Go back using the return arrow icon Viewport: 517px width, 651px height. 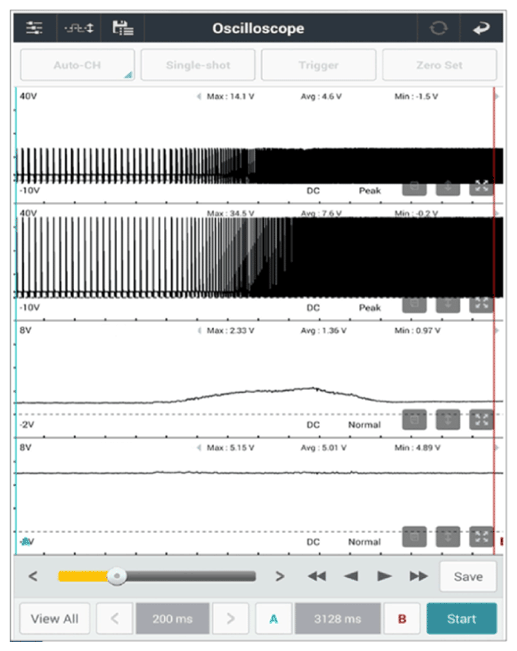click(x=481, y=28)
